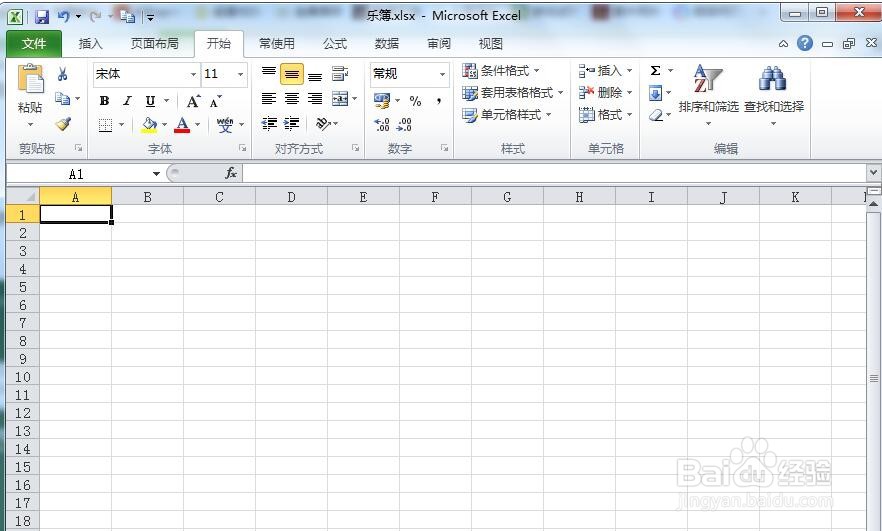Open the font size dropdown
Viewport: 882px width, 531px height.
tap(240, 74)
